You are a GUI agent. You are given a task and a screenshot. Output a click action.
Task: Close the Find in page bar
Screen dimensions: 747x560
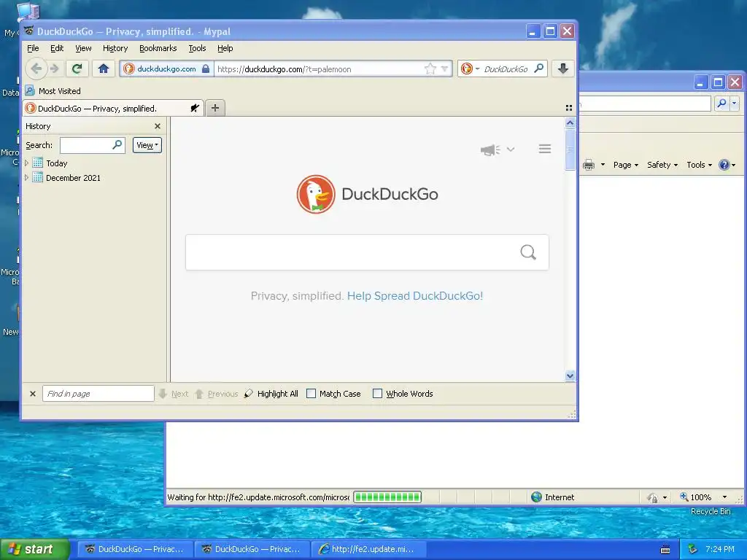pyautogui.click(x=33, y=394)
